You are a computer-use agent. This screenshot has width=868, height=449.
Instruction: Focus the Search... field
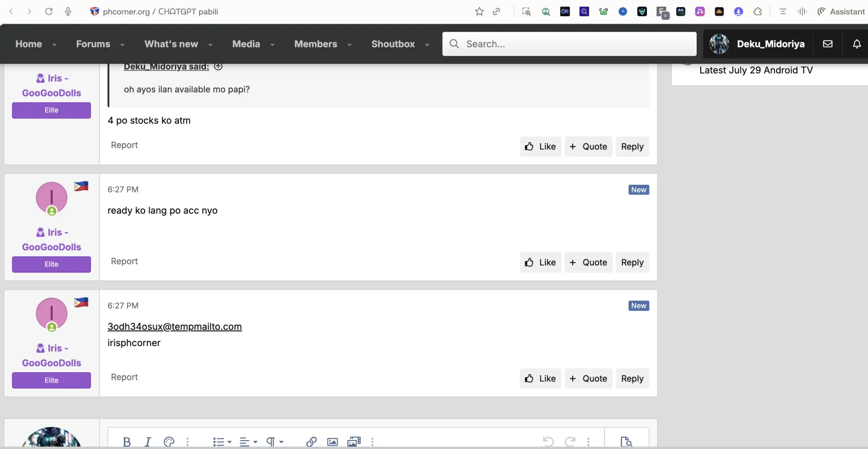[569, 44]
